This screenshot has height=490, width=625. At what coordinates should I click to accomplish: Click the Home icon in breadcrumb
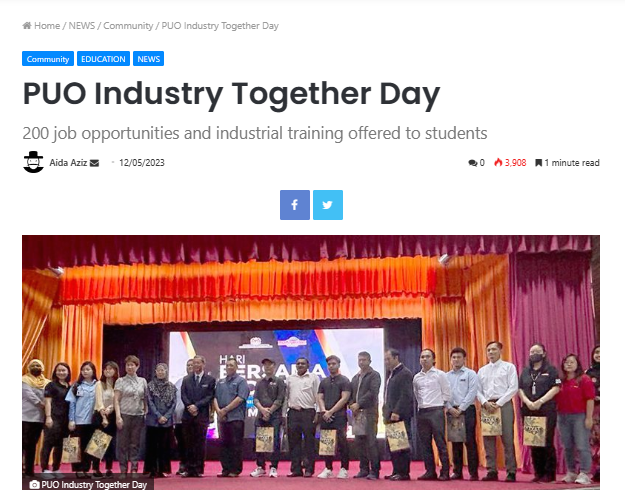pyautogui.click(x=27, y=26)
